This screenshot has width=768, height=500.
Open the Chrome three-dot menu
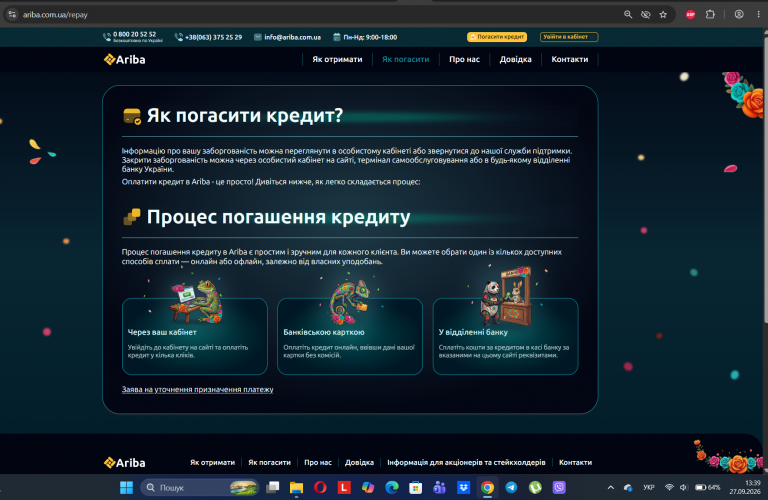759,15
